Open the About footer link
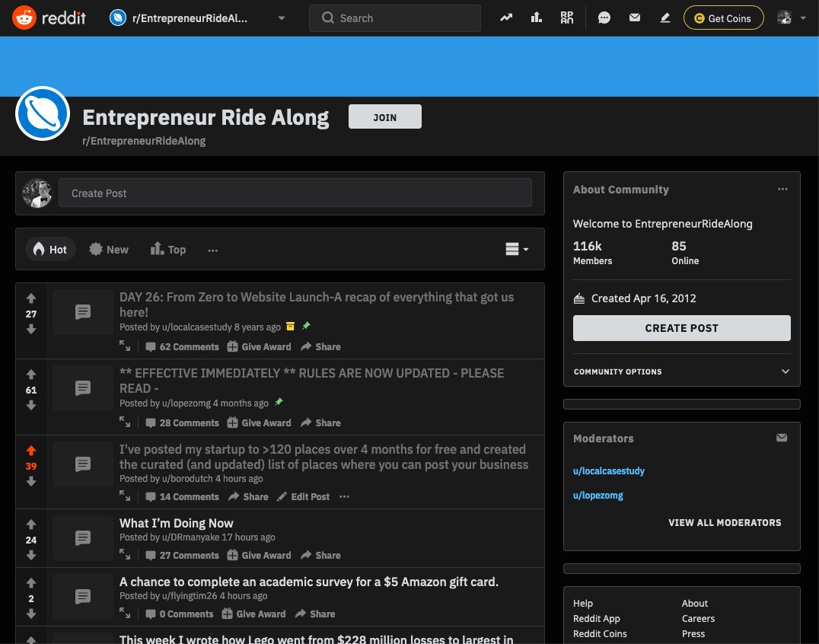 pyautogui.click(x=695, y=603)
